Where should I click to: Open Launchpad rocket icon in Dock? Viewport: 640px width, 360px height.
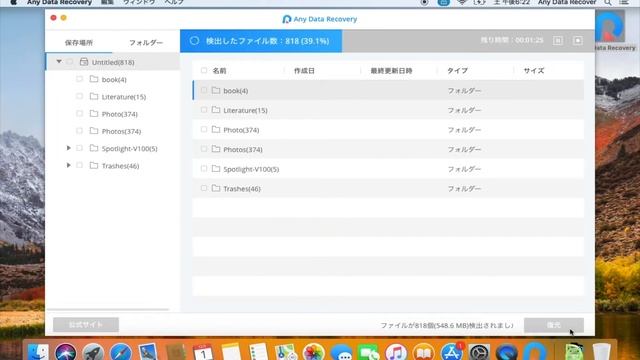93,352
